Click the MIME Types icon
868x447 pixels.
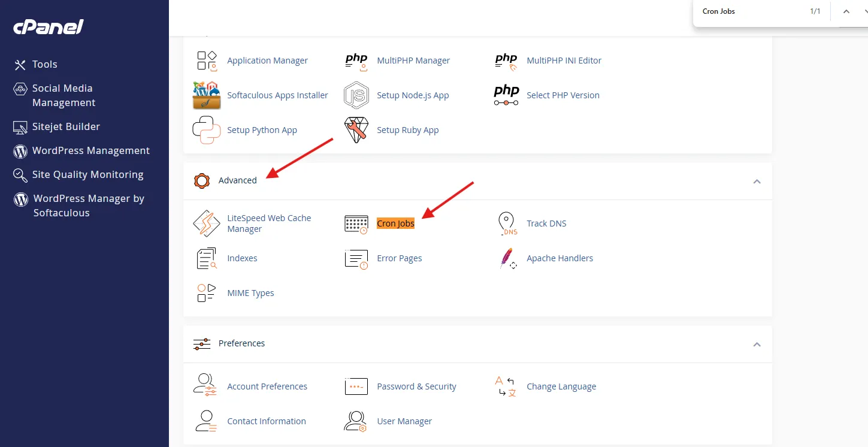[207, 293]
